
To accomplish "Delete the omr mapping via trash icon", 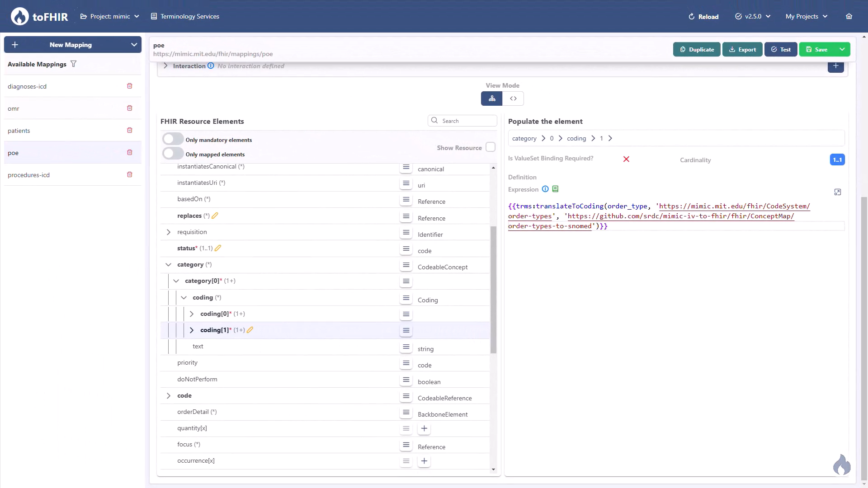I will tap(130, 108).
